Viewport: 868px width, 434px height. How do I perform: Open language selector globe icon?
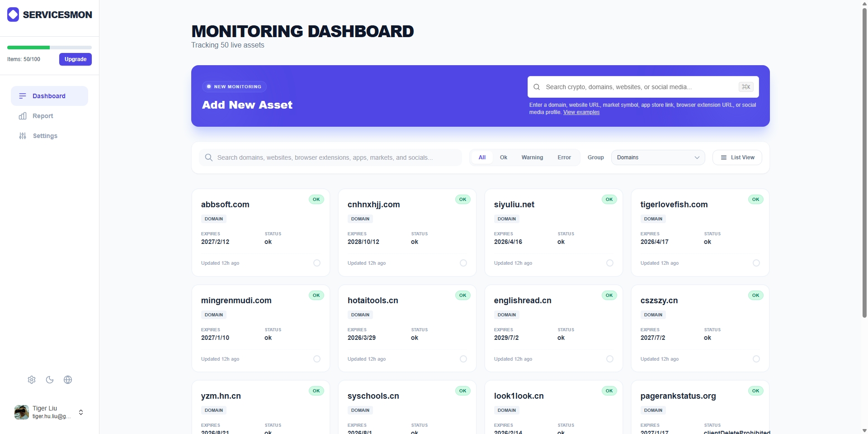coord(68,380)
